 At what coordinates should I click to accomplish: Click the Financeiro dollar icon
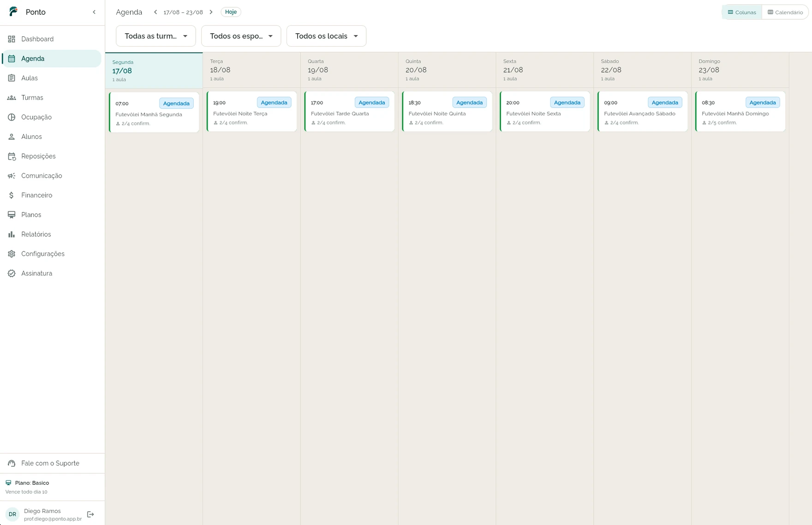point(12,195)
